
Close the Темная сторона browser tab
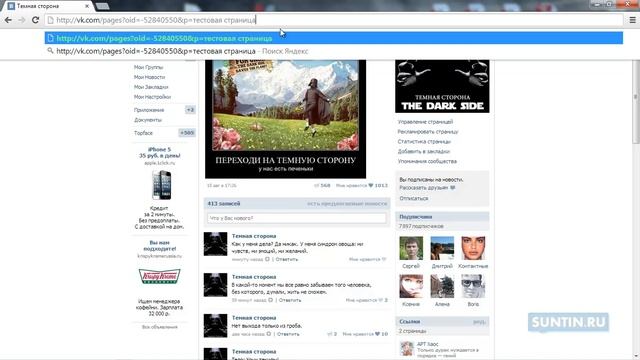click(87, 6)
